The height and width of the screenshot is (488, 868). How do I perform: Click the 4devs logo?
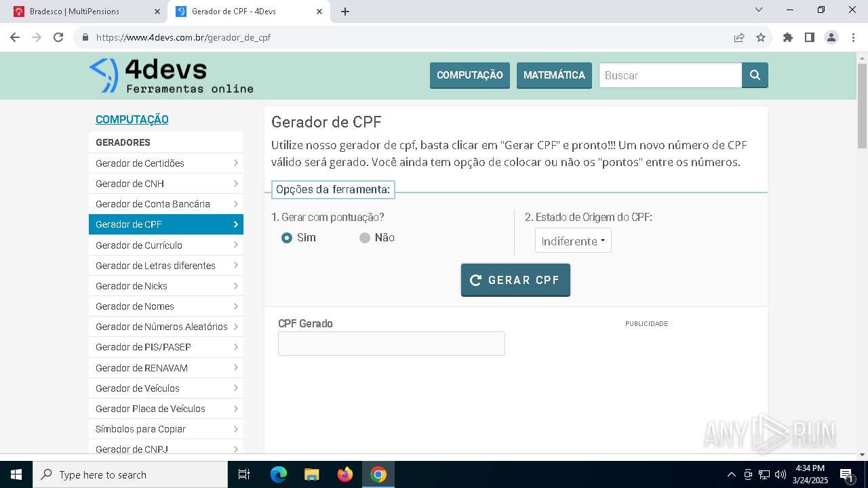point(171,76)
